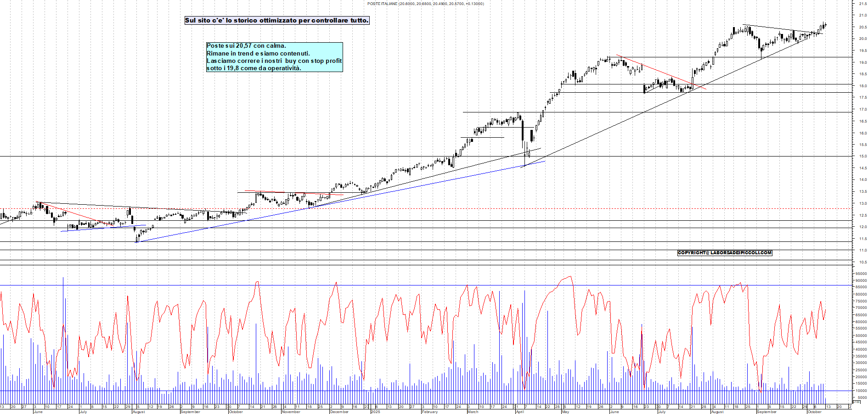Select the April month label on time axis
Image resolution: width=868 pixels, height=414 pixels.
[519, 412]
